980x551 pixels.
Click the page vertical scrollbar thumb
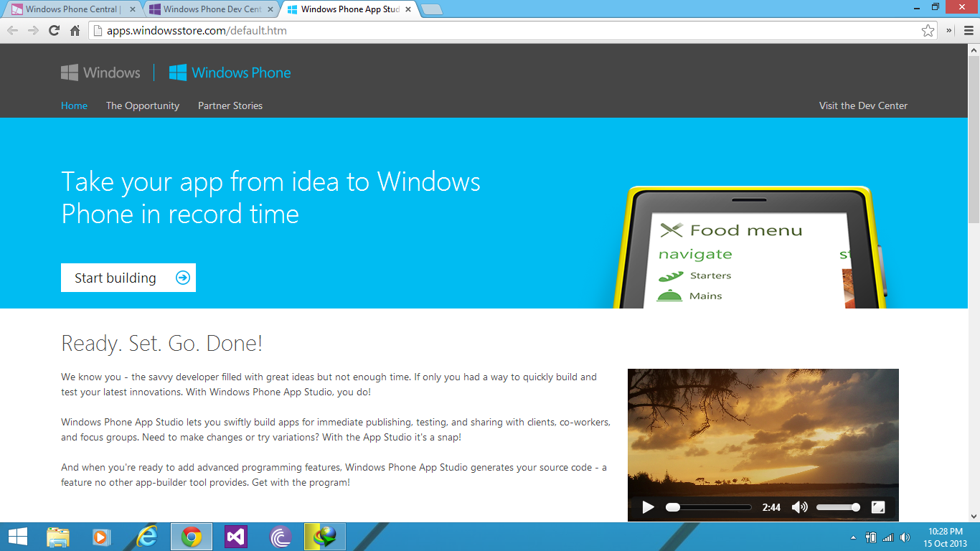pos(974,139)
